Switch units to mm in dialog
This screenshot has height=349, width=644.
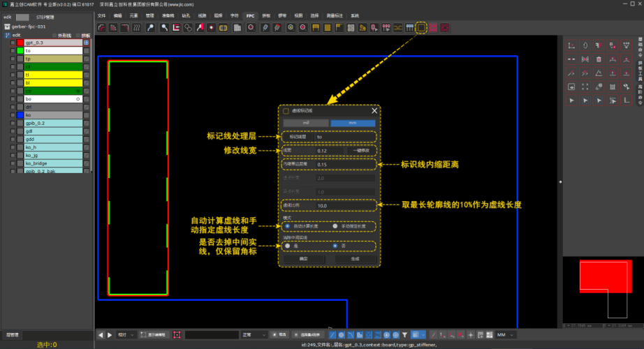pos(353,123)
